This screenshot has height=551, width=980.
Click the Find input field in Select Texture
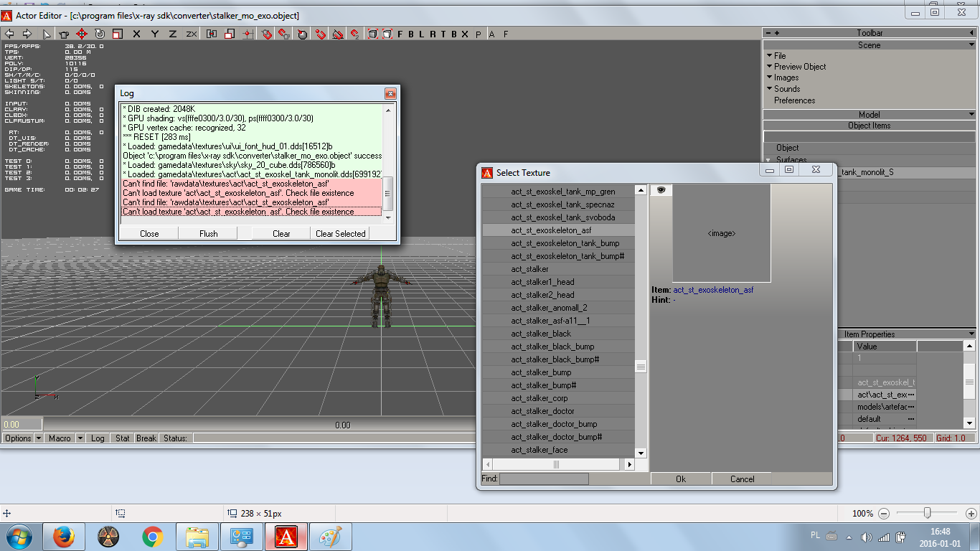pyautogui.click(x=544, y=479)
